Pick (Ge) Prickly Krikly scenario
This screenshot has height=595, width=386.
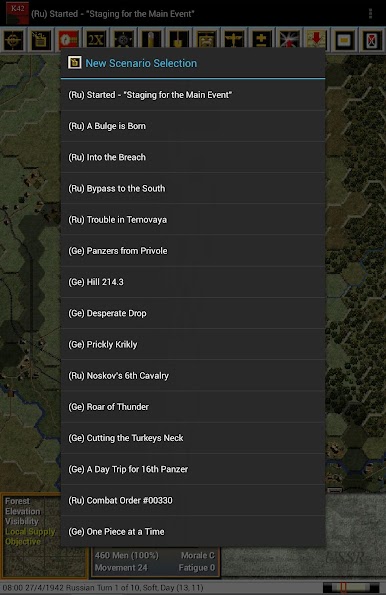(x=193, y=345)
